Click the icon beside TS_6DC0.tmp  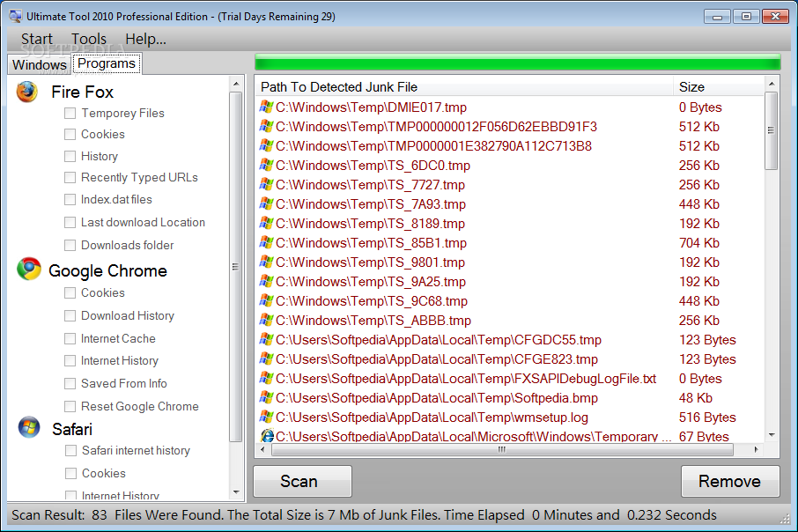pos(267,165)
